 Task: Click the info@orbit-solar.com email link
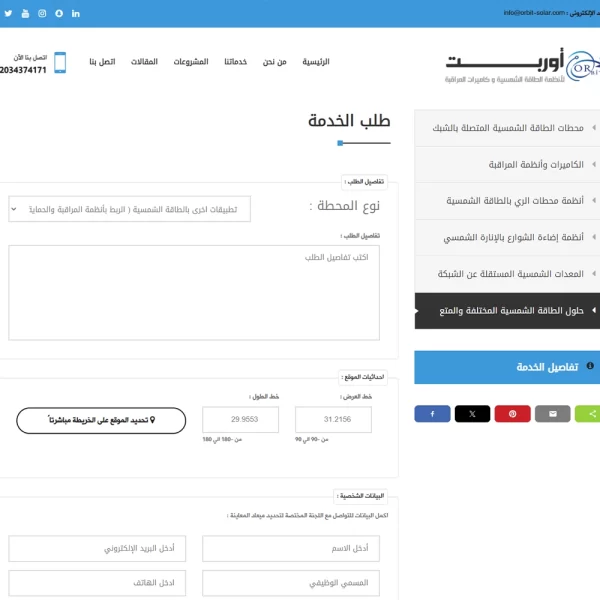tap(535, 13)
